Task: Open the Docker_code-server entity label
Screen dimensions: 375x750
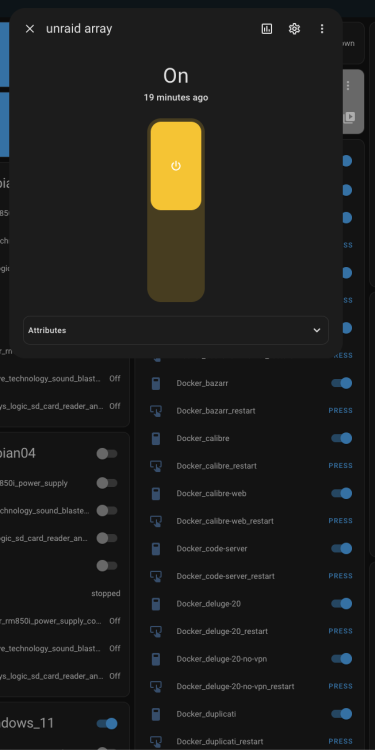Action: click(x=211, y=549)
